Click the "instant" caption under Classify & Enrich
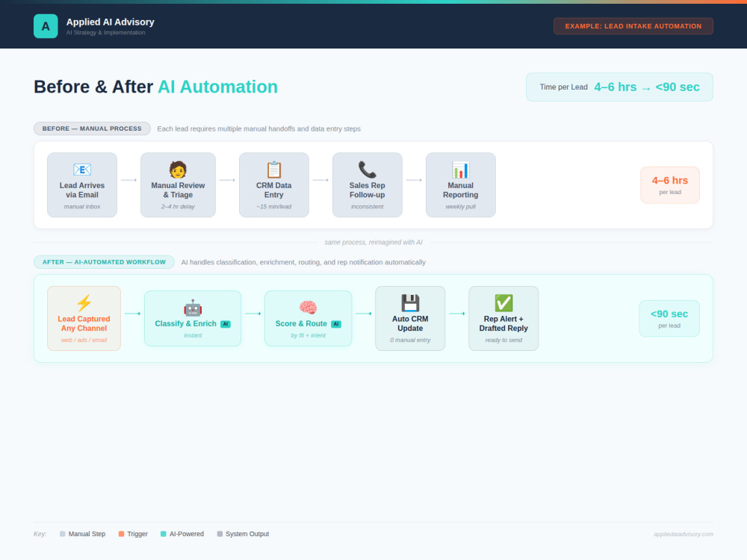747x560 pixels. coord(193,335)
